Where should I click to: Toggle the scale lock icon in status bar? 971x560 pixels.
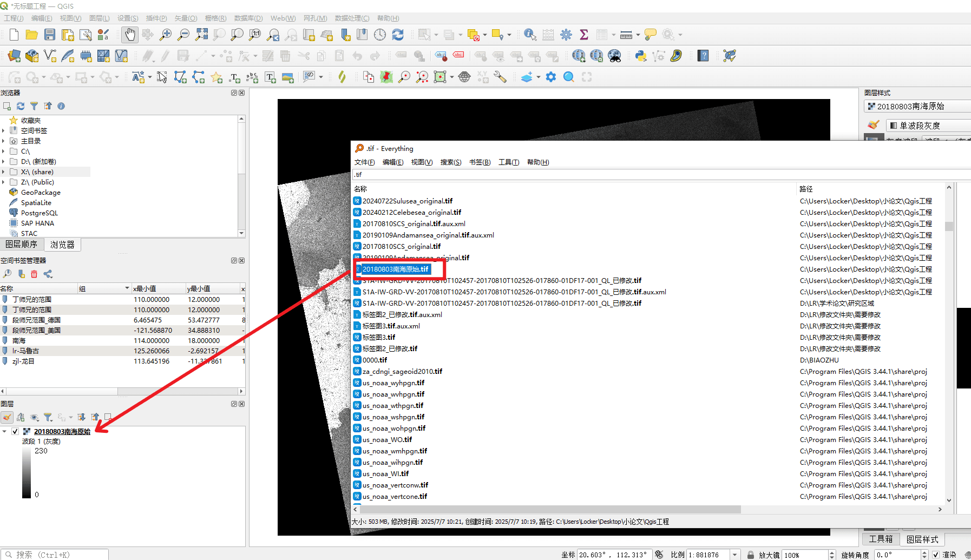coord(751,555)
